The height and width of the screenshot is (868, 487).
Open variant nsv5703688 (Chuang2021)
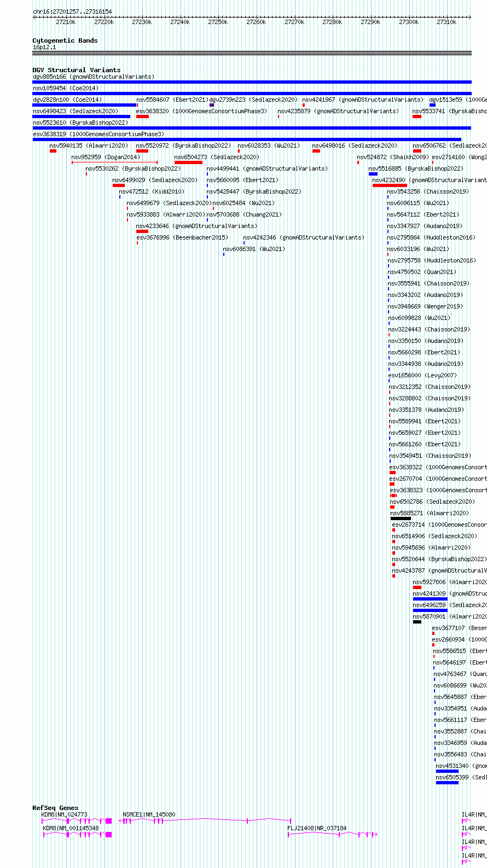tap(245, 214)
